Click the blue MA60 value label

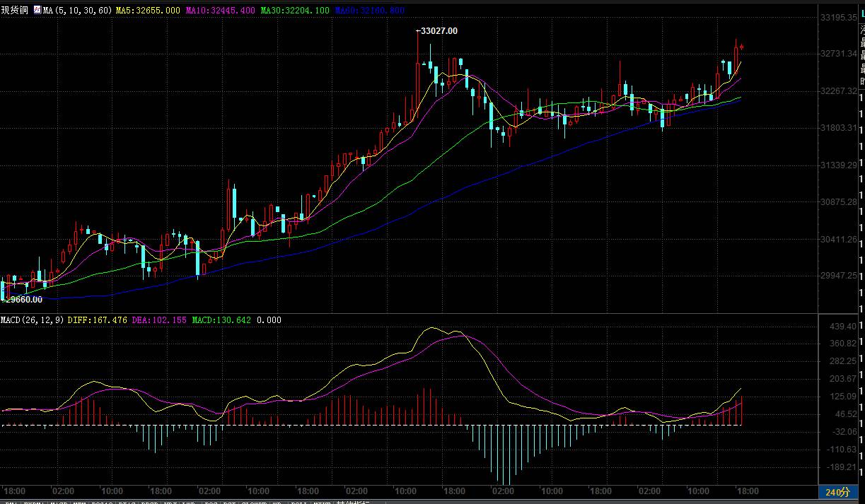point(369,11)
